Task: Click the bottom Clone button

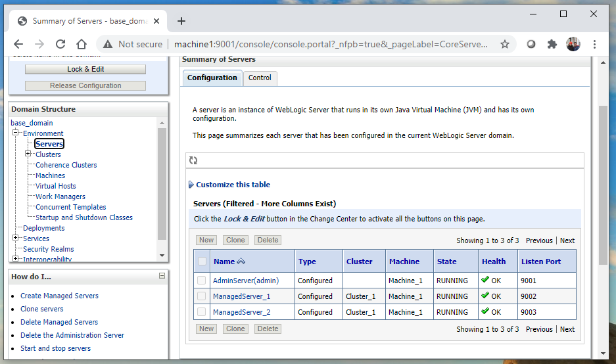Action: click(235, 329)
